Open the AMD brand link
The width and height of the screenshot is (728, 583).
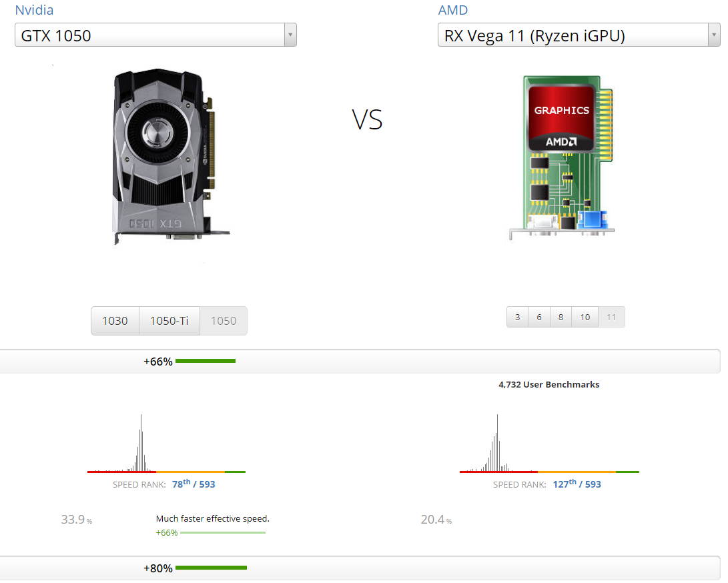click(452, 10)
